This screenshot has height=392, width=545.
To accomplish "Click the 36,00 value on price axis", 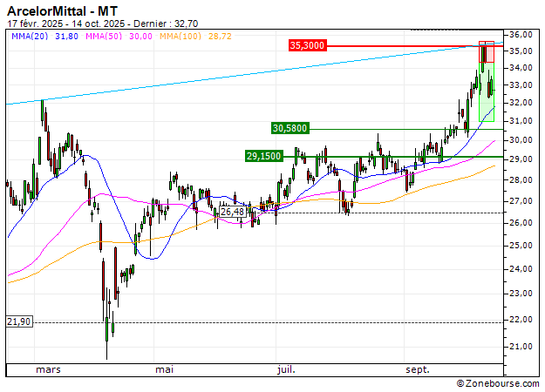I will [x=521, y=34].
